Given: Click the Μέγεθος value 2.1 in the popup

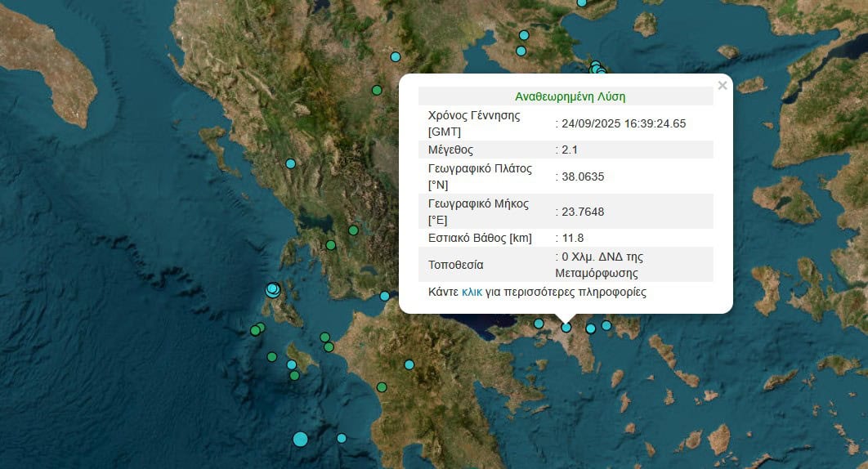Looking at the screenshot, I should pyautogui.click(x=566, y=150).
